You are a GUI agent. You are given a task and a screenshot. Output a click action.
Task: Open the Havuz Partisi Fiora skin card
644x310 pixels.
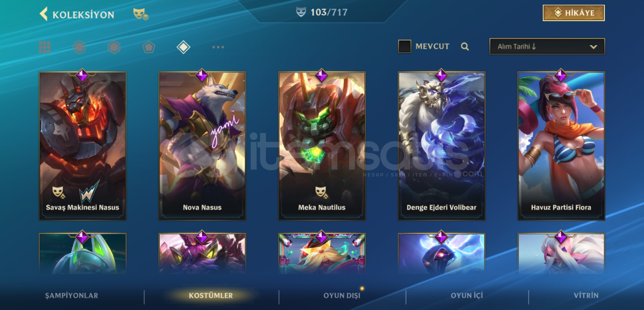(561, 146)
